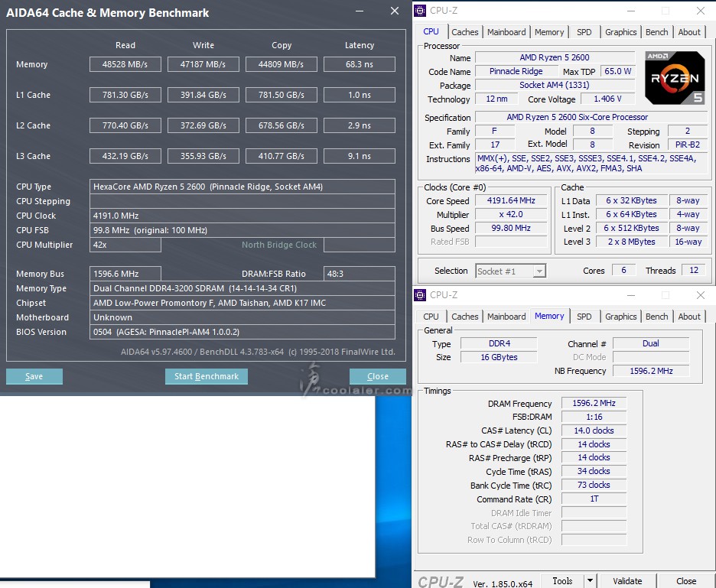Viewport: 716px width, 588px height.
Task: Go to the SPD tab in upper CPU-Z window
Action: click(x=584, y=32)
